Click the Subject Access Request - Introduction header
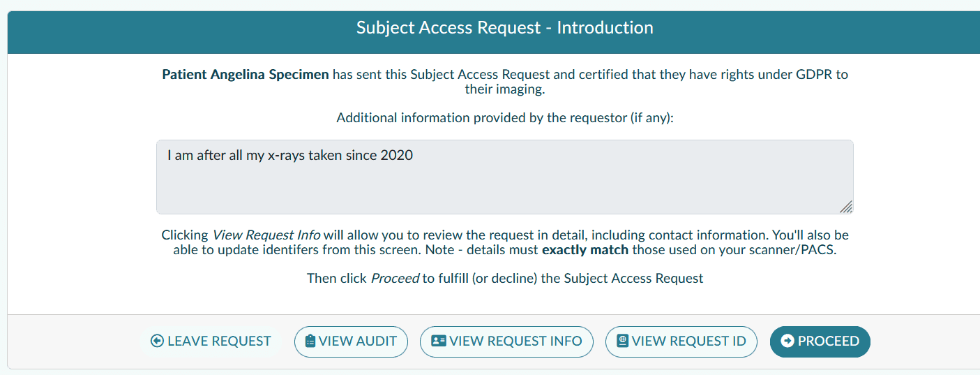Image resolution: width=980 pixels, height=375 pixels. 504,28
